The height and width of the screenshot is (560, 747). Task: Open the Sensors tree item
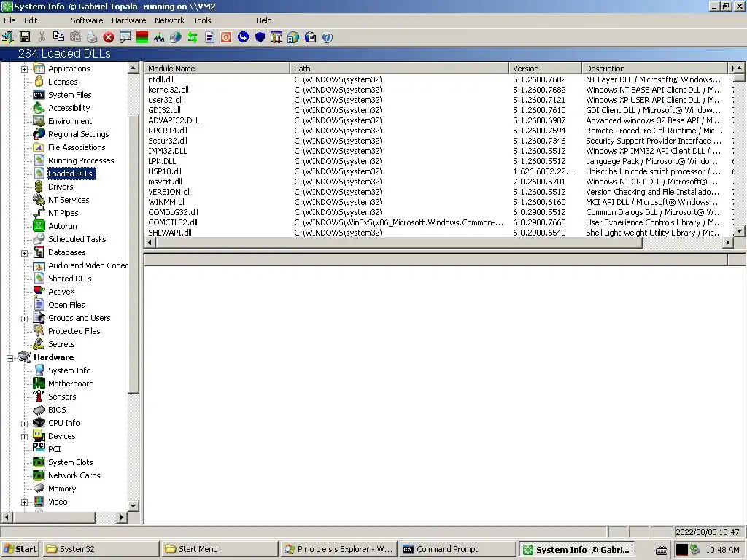tap(62, 397)
